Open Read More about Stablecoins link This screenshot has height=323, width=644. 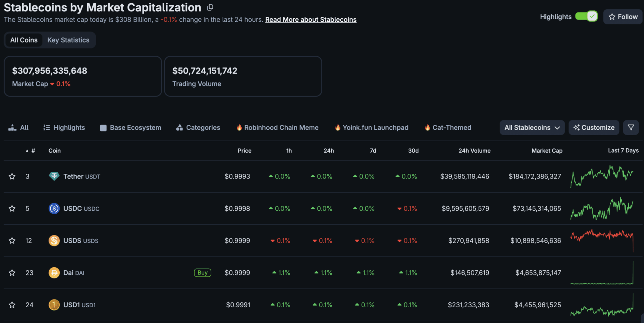pos(311,20)
